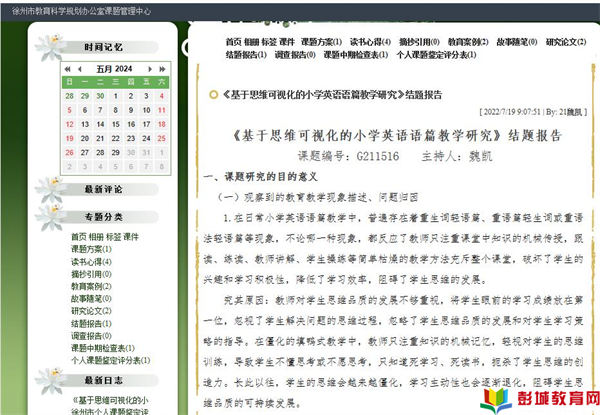Open 教育案例(2) in sidebar category list
Screen dimensions: 600x415
pos(91,286)
